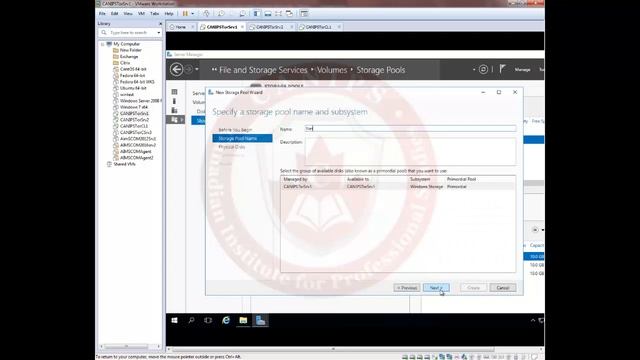Viewport: 640px width, 360px height.
Task: Close the Library panel
Action: [160, 24]
